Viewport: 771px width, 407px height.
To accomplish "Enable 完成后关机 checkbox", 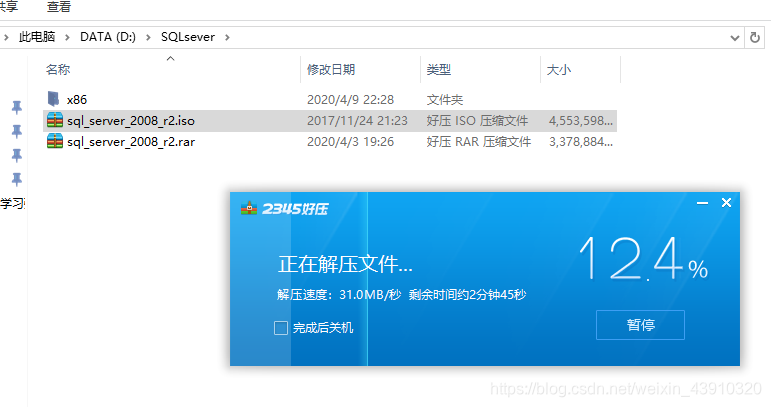I will point(281,328).
